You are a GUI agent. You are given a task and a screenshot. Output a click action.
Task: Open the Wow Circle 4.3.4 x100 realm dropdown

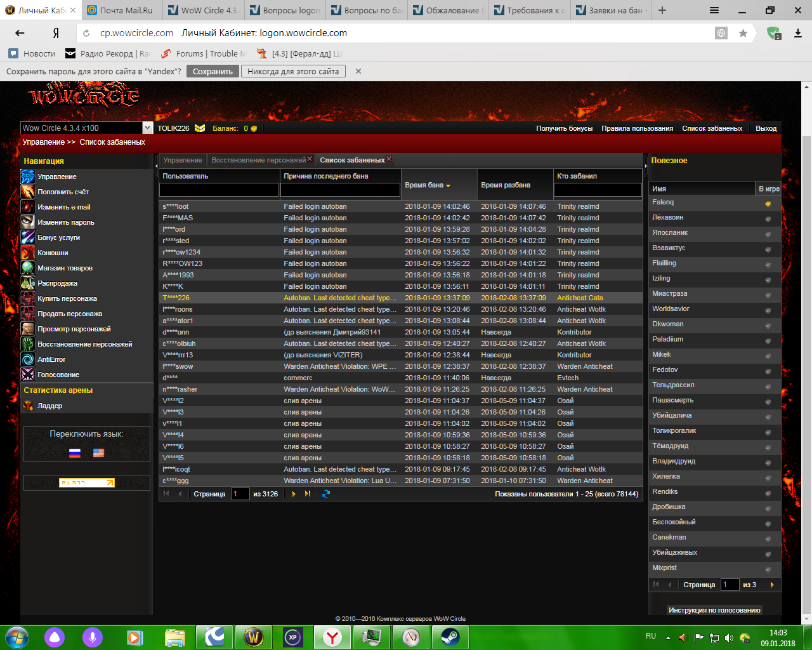point(147,128)
